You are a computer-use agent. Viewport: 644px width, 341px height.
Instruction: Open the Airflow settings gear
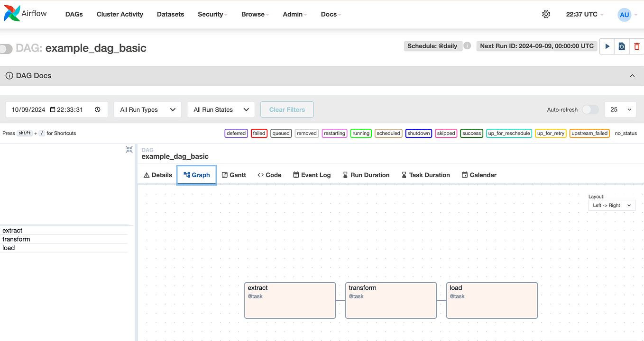(546, 14)
